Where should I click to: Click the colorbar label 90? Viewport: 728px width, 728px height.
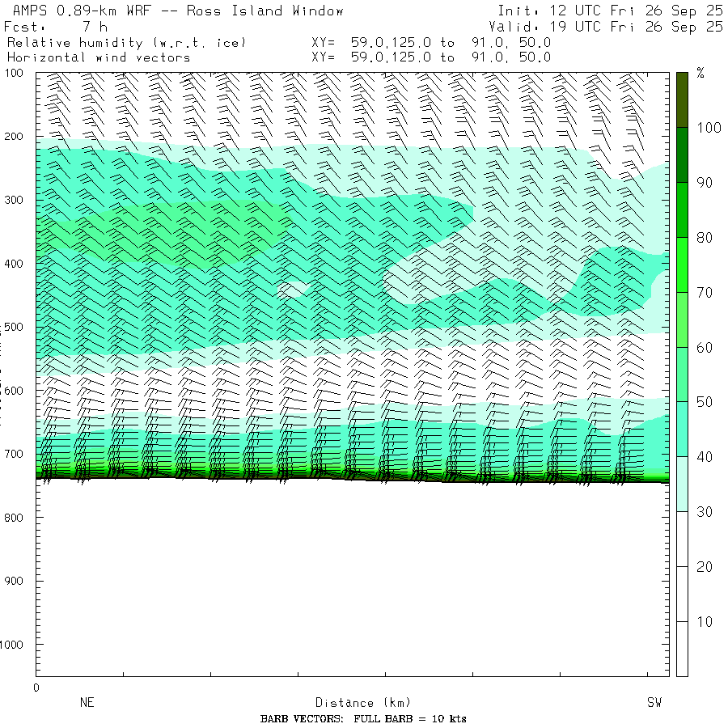click(x=705, y=183)
